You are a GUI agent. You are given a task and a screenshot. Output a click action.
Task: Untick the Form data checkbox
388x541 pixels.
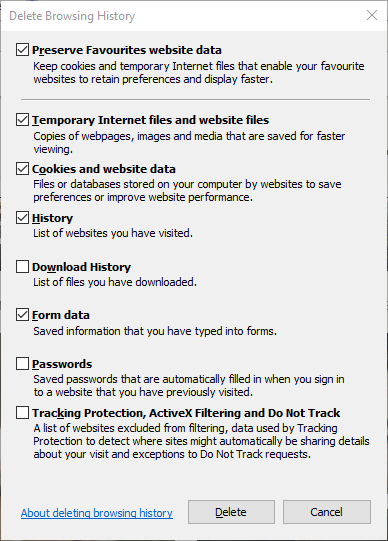click(x=22, y=315)
